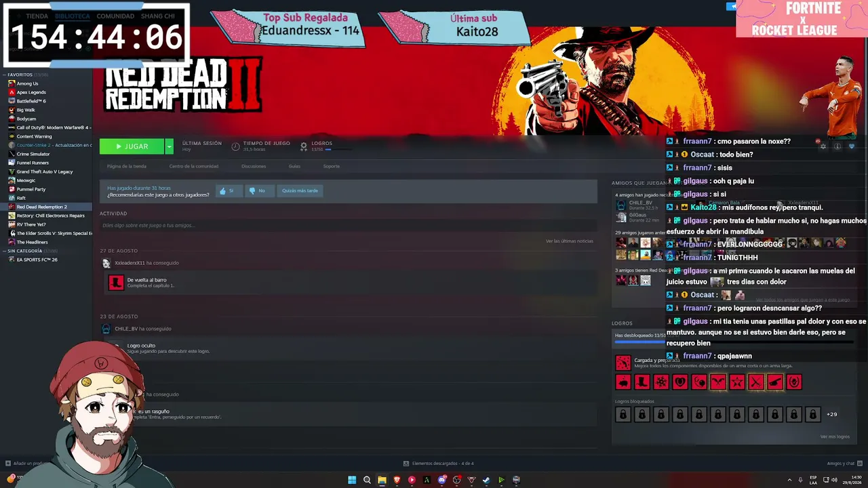Click Elementos descargados status at the bottom
The width and height of the screenshot is (868, 488).
pos(439,464)
